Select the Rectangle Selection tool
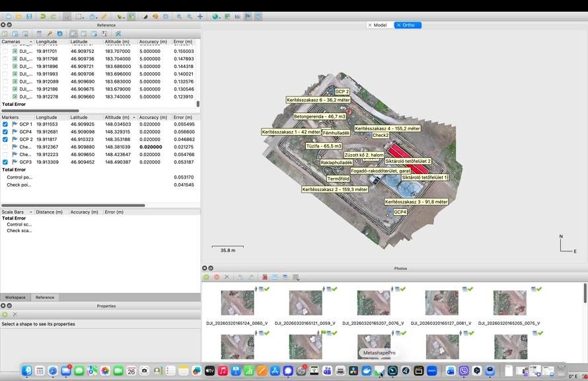This screenshot has height=381, width=588. coord(79,17)
